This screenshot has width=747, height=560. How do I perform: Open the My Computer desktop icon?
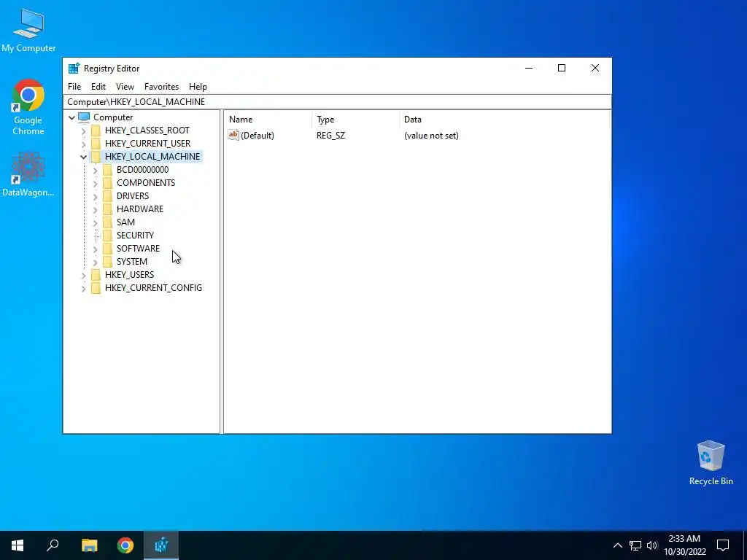[x=28, y=29]
